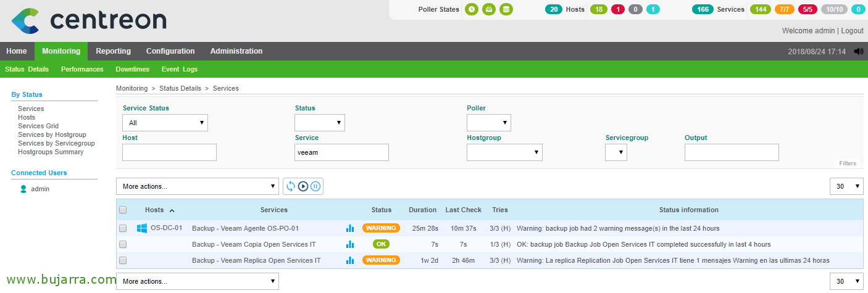The image size is (868, 293).
Task: Click the play auto-refresh icon
Action: click(x=303, y=186)
